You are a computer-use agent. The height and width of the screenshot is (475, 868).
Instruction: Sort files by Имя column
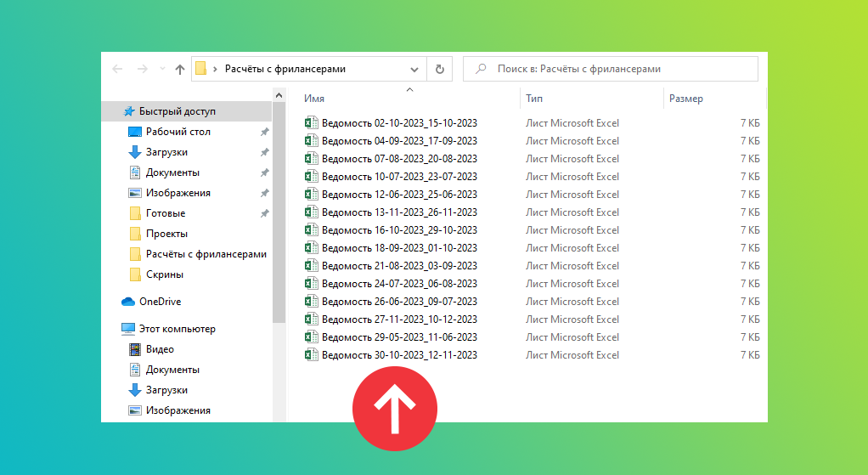[x=314, y=99]
